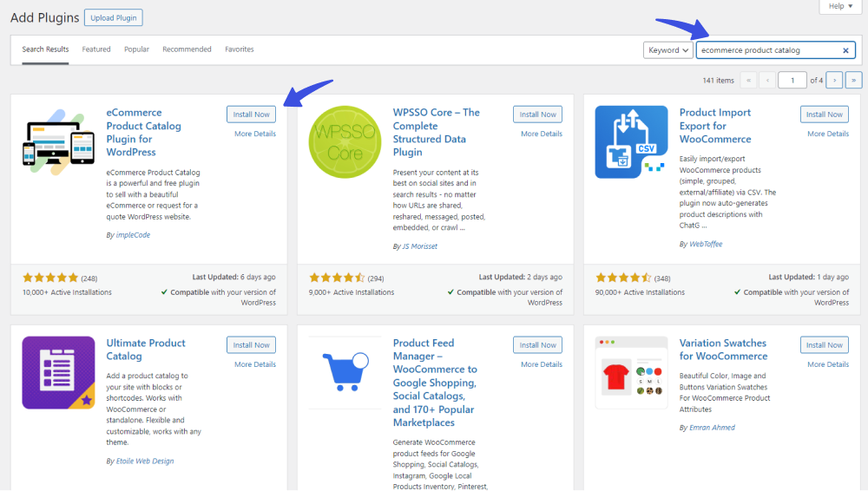Install Product Import Export for WooCommerce

825,114
